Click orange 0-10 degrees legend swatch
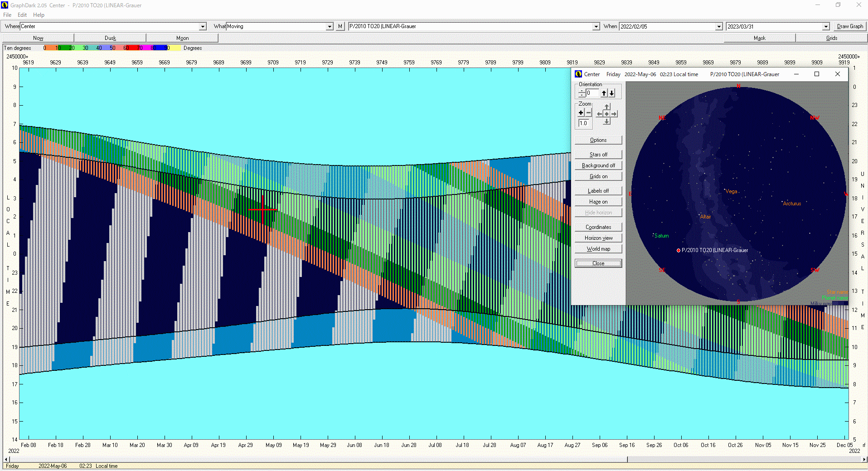Image resolution: width=868 pixels, height=471 pixels. coord(51,48)
